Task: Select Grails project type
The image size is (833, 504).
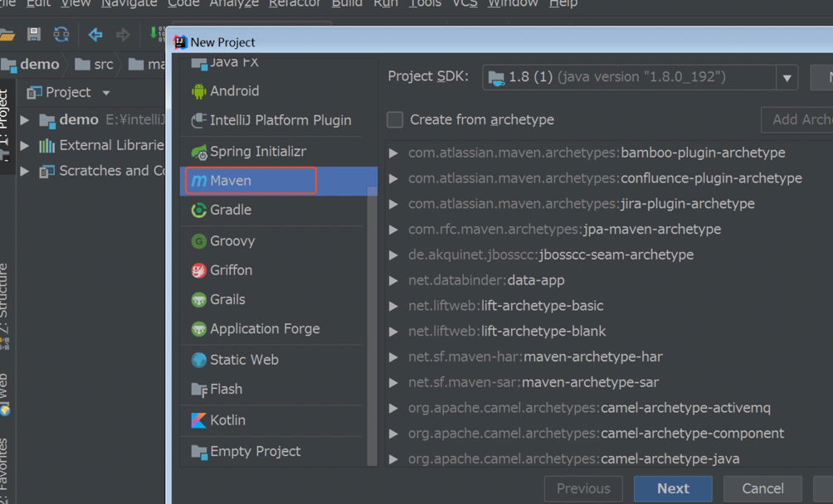Action: 279,299
